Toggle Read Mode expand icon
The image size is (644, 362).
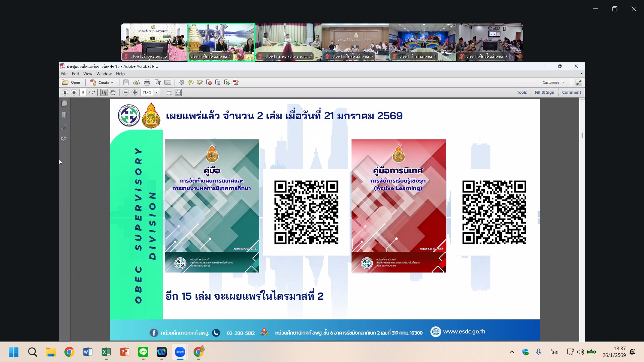click(579, 82)
